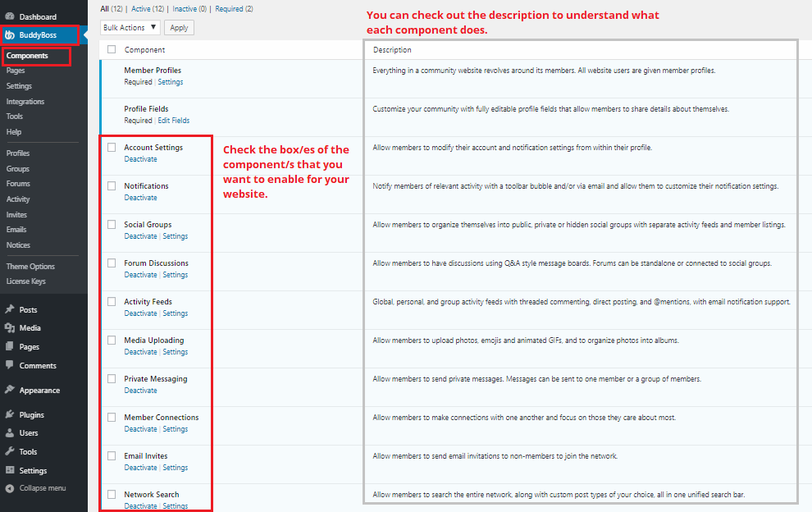Tick the Social Groups checkbox

point(112,224)
